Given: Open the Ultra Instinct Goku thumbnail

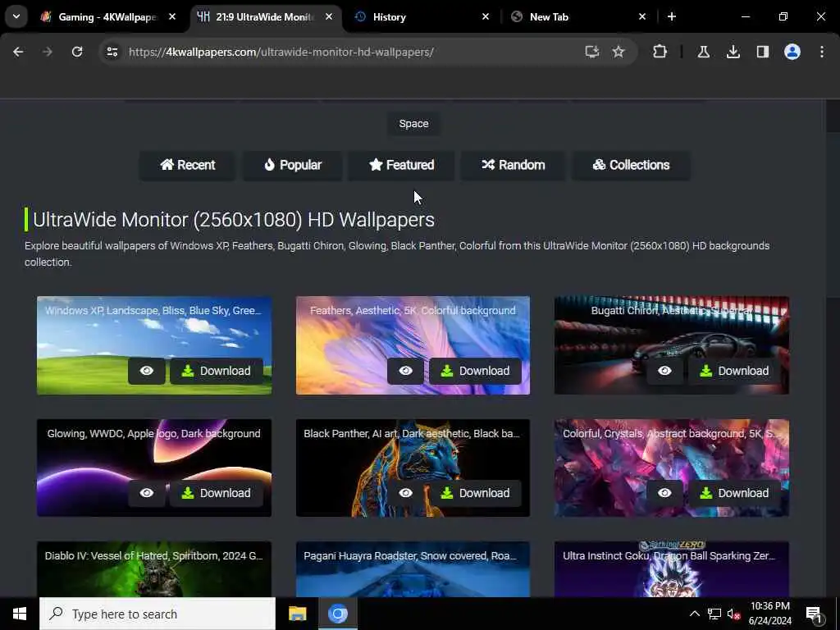Looking at the screenshot, I should pos(672,569).
